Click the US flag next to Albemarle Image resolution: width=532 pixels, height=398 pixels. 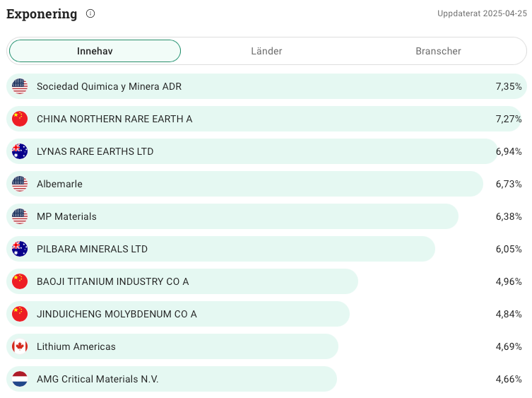pos(20,184)
